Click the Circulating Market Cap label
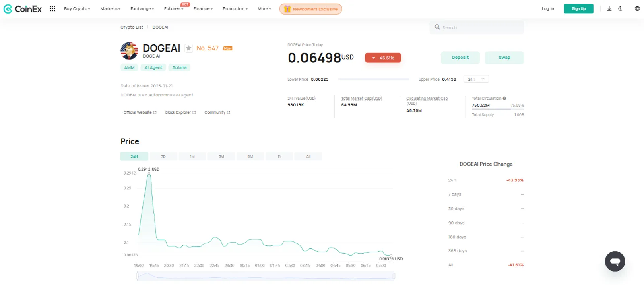The height and width of the screenshot is (285, 644). click(x=426, y=101)
